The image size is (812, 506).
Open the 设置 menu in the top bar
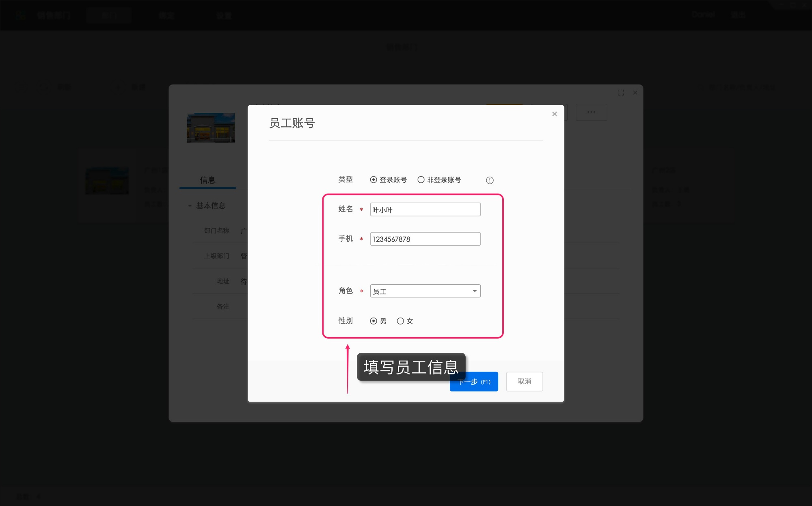224,15
